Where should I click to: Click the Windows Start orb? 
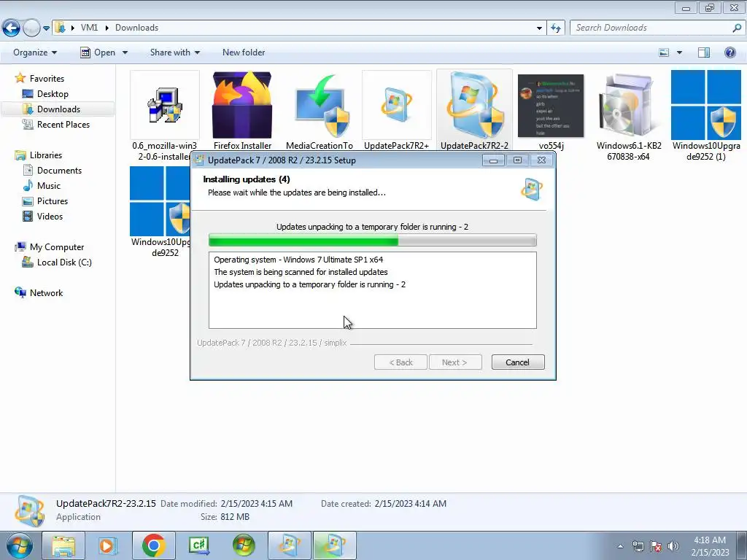pos(20,545)
